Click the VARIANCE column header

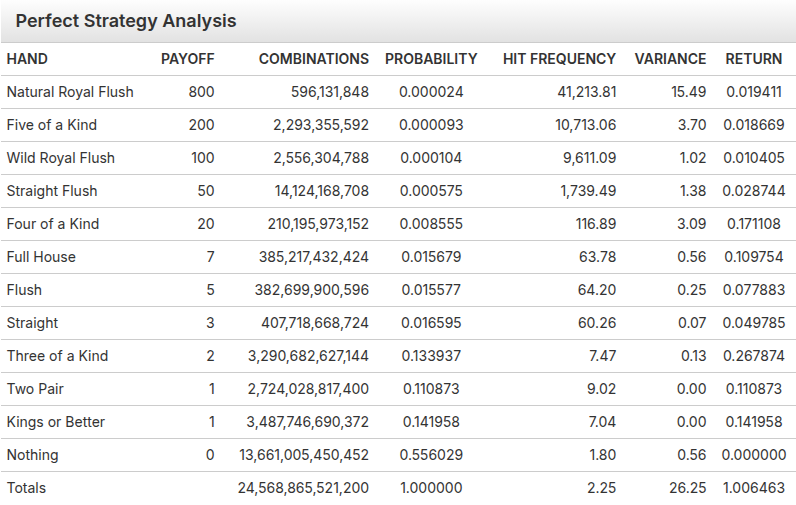tap(670, 59)
